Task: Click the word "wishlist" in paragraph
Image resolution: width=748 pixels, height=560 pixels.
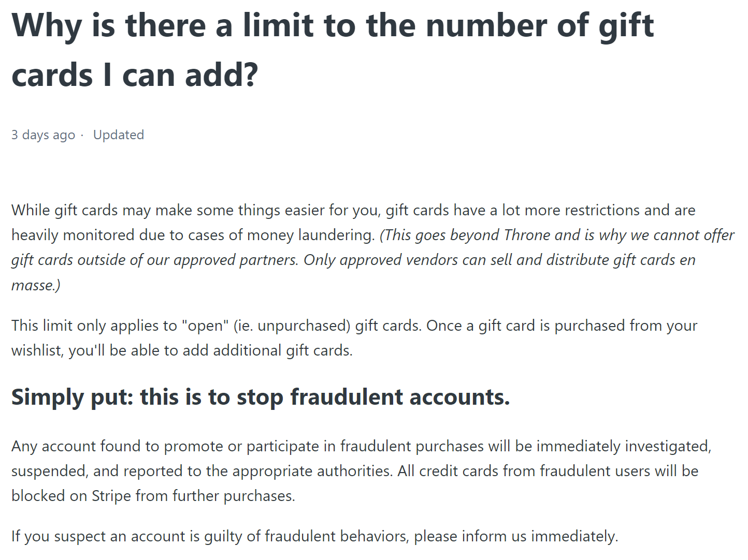Action: (37, 350)
